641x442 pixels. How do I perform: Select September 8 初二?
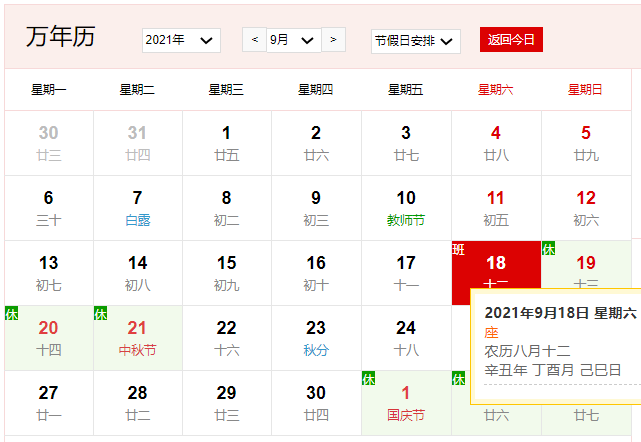click(x=227, y=208)
